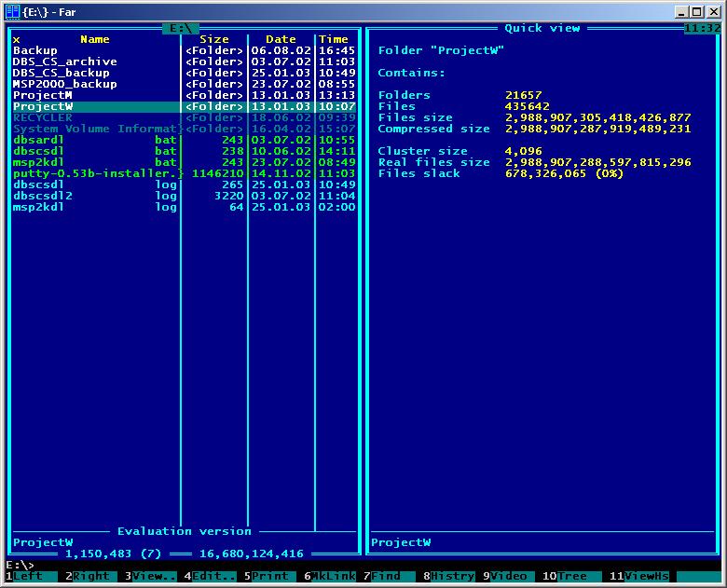Select the dbscsdl log file
Image resolution: width=727 pixels, height=588 pixels.
184,185
